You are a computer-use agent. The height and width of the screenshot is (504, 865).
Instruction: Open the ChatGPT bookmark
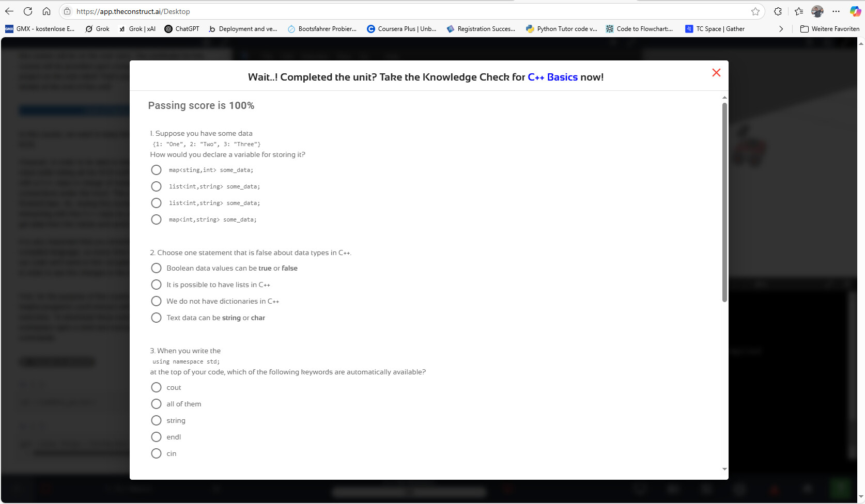(x=182, y=29)
